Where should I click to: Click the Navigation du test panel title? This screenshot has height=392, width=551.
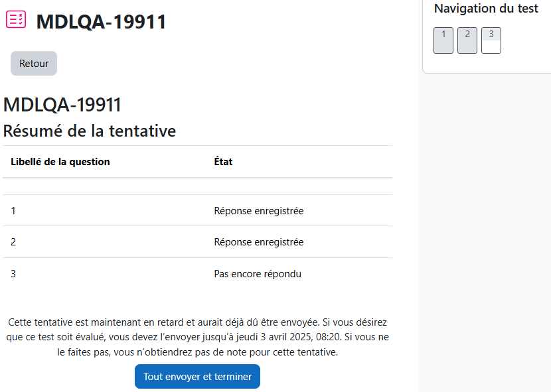point(486,9)
